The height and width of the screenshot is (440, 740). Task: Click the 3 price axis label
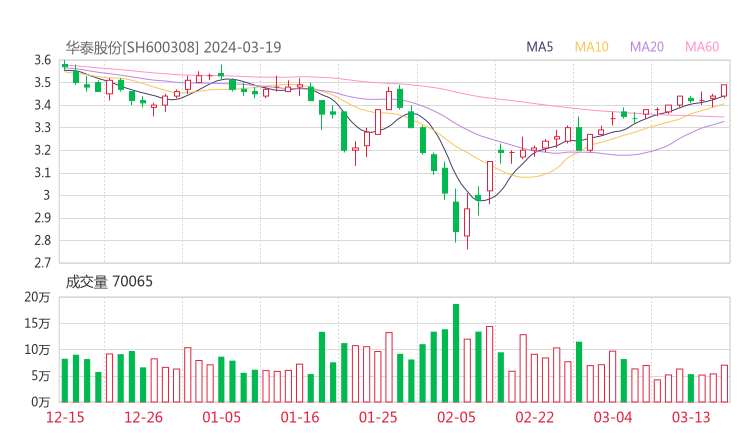click(x=46, y=195)
